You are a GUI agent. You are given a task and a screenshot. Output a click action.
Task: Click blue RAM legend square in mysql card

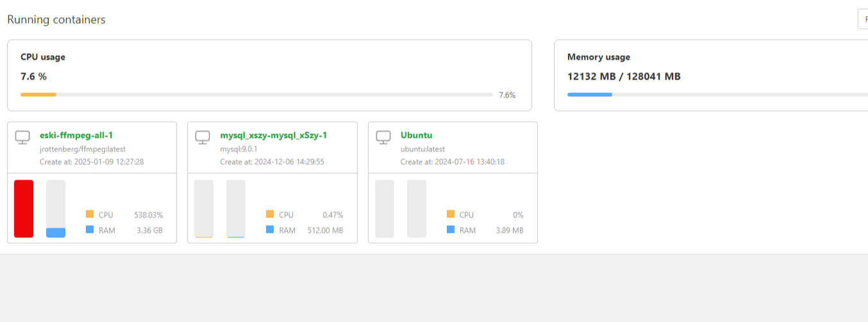[x=270, y=230]
